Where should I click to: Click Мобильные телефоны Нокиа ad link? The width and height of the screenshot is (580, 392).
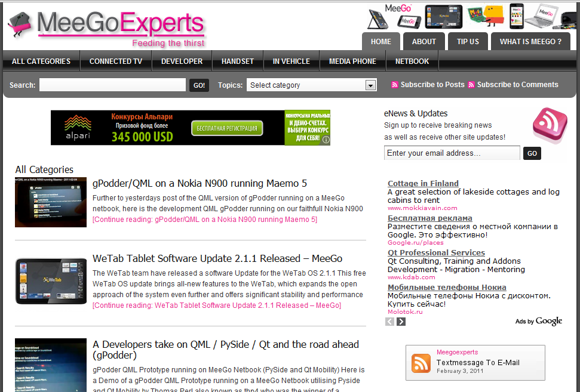click(x=447, y=287)
